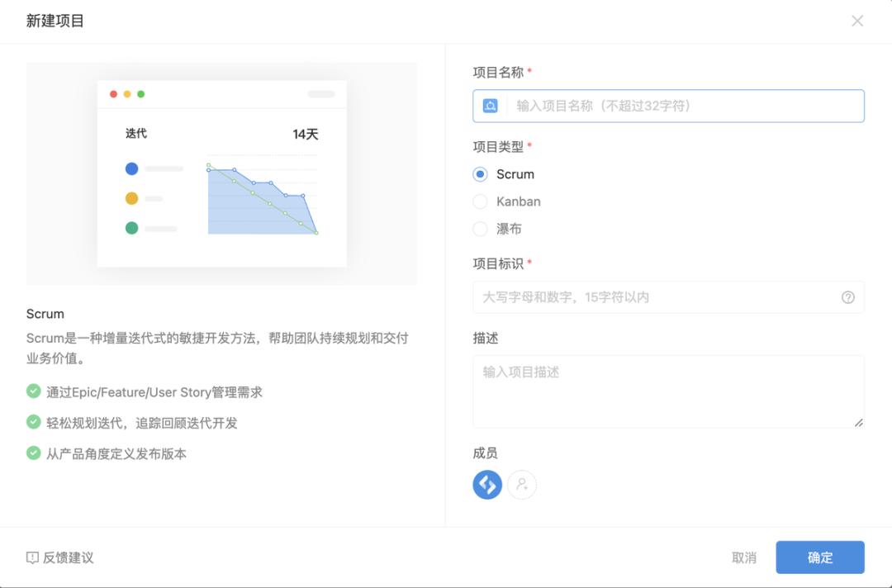This screenshot has height=588, width=892.
Task: Click the feedback icon beside 反馈建议
Action: pyautogui.click(x=32, y=558)
